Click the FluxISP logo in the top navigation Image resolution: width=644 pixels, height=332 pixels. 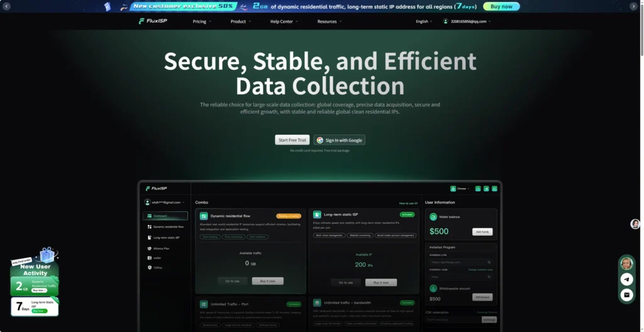pos(153,21)
